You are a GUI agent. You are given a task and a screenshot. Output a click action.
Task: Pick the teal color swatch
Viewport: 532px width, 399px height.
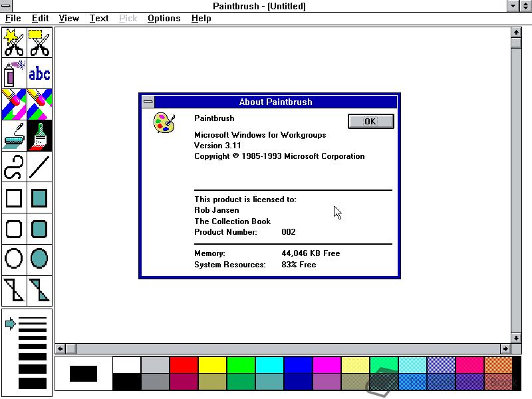coord(270,381)
